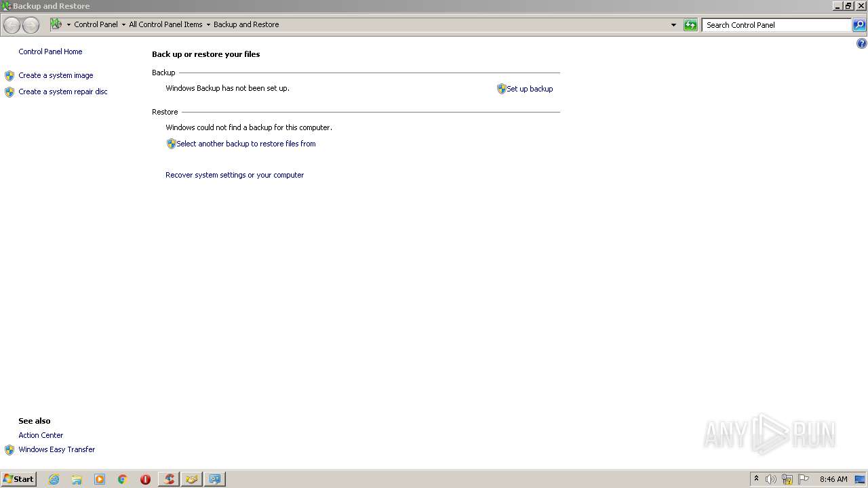Viewport: 868px width, 488px height.
Task: Restore down the Backup and Restore window
Action: tap(848, 5)
